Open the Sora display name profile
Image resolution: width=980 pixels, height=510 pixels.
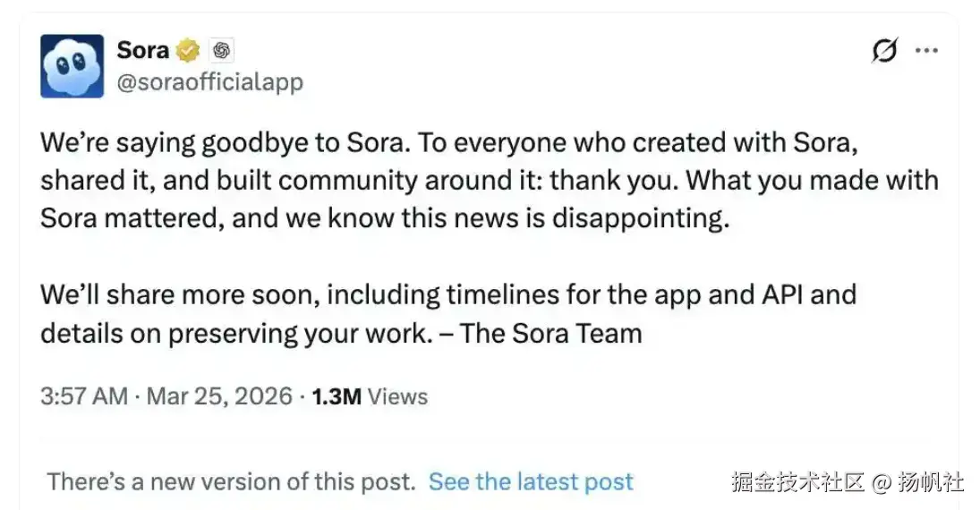click(142, 50)
